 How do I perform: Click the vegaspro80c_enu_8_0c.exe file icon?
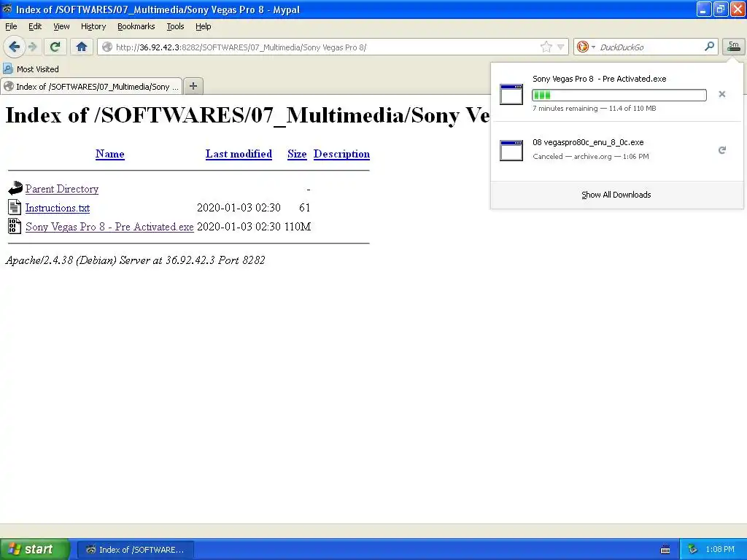(511, 150)
